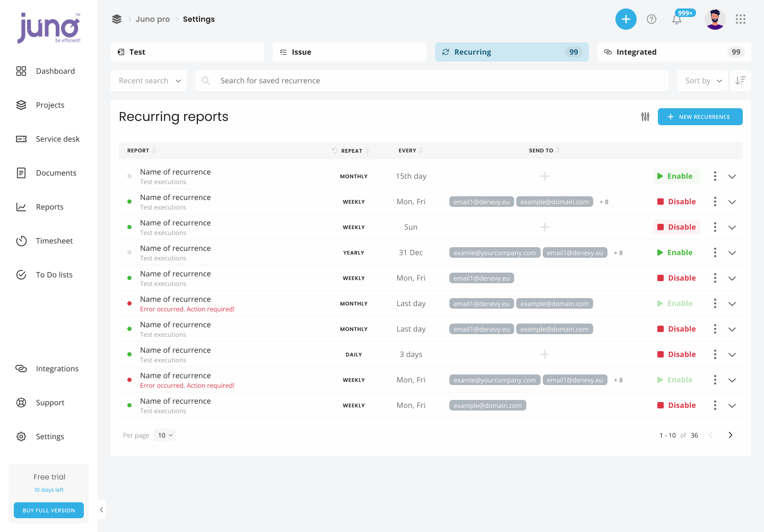Open the Sort by dropdown
Screen dimensions: 764x532
[x=702, y=81]
